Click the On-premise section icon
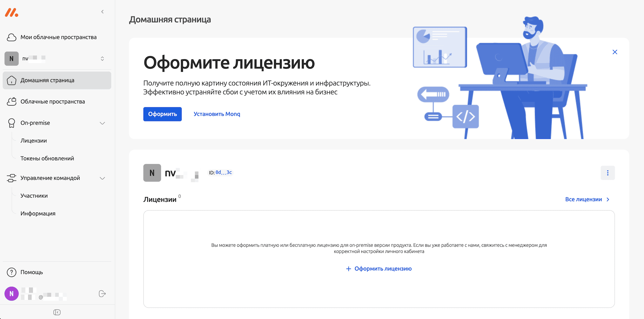644x319 pixels. [11, 123]
